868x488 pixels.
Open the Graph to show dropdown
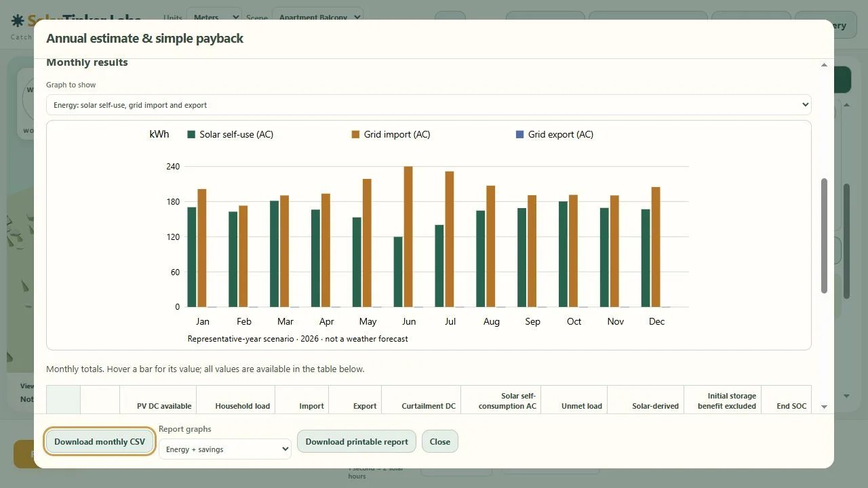(x=429, y=105)
